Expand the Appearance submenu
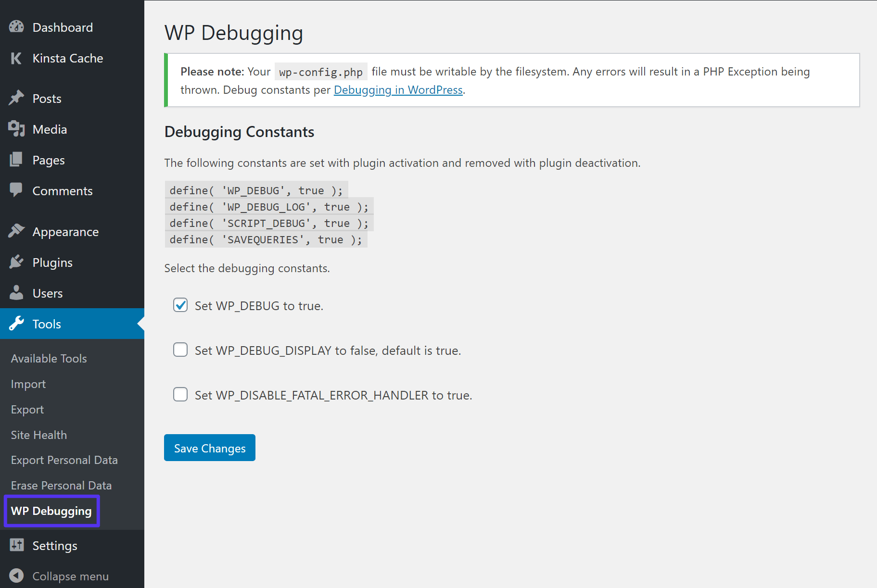877x588 pixels. pos(65,231)
